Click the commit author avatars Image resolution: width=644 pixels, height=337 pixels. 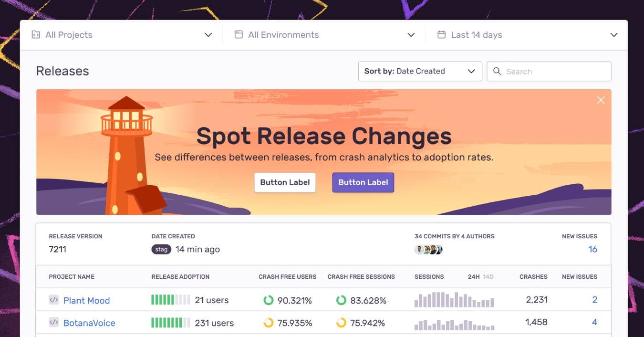click(x=428, y=249)
